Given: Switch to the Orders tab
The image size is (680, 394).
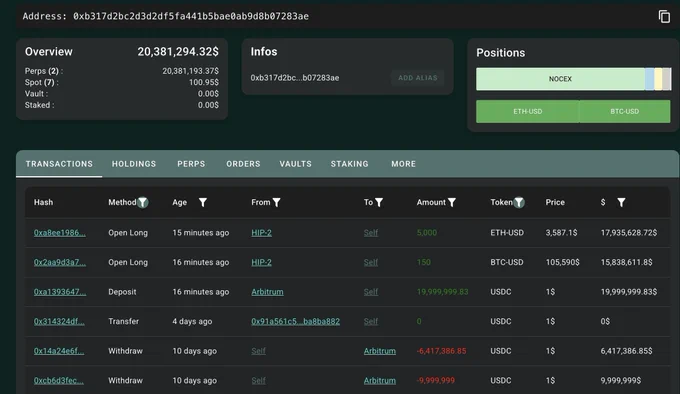Looking at the screenshot, I should (243, 164).
